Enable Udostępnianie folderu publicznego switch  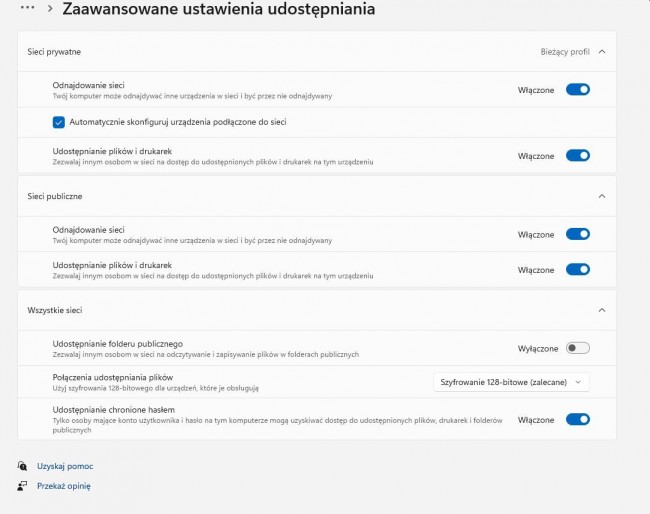[578, 348]
